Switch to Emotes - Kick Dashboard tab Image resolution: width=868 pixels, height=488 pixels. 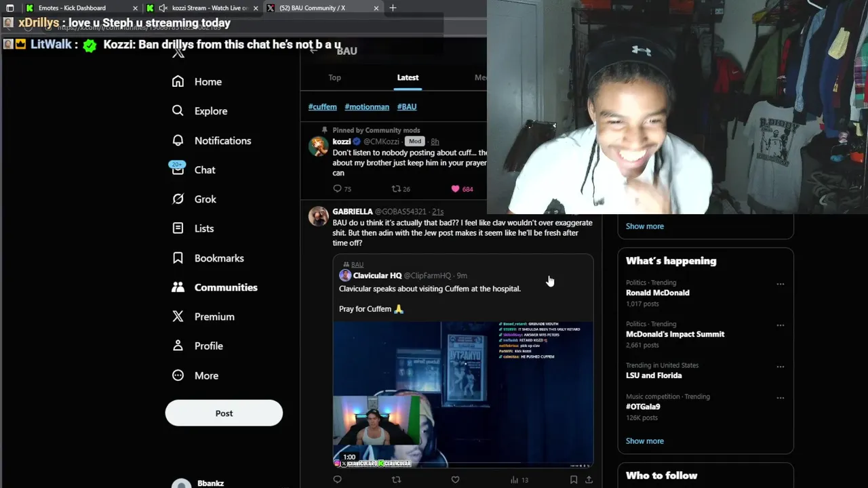coord(81,8)
